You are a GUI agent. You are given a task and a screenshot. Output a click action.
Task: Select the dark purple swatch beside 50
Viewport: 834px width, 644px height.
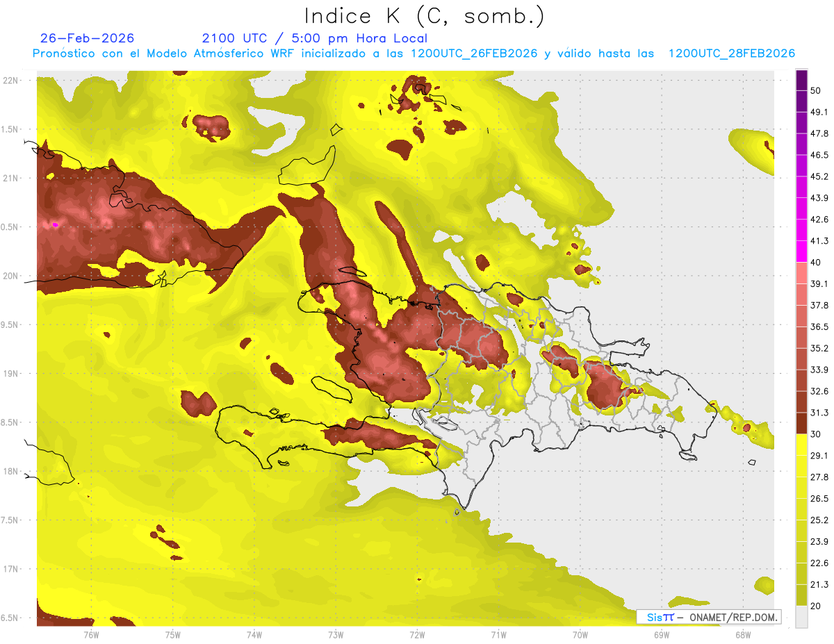pos(801,80)
